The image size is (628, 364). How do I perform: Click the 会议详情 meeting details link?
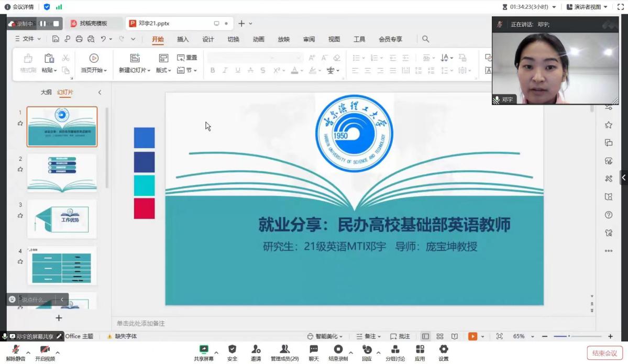click(x=19, y=7)
